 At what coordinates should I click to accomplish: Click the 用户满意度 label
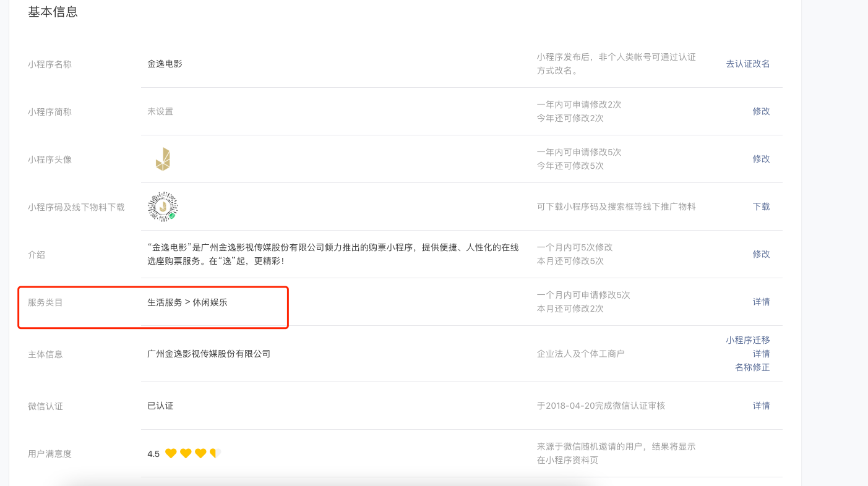[49, 454]
